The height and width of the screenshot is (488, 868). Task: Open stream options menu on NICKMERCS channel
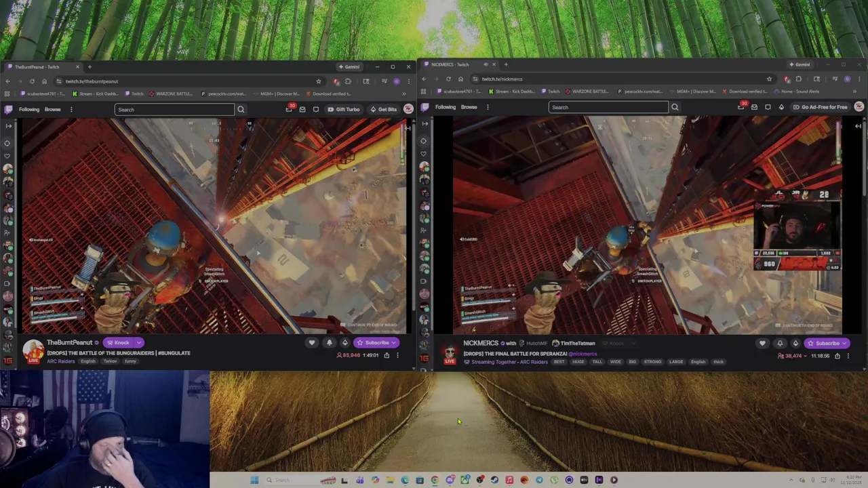click(x=848, y=356)
